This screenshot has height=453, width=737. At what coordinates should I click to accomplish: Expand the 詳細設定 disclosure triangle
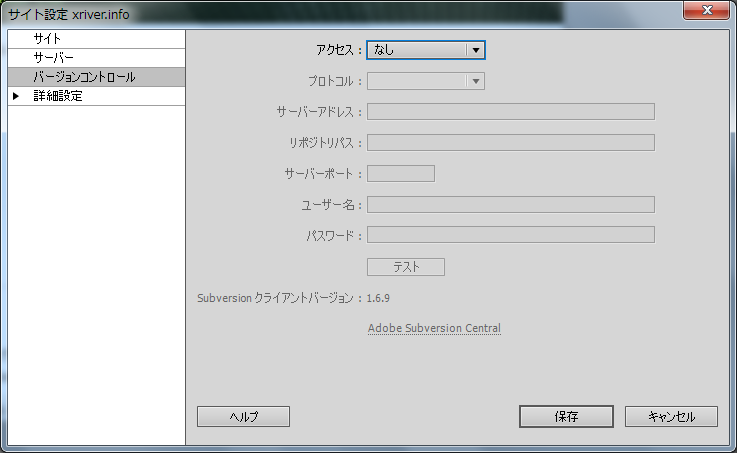coord(16,96)
